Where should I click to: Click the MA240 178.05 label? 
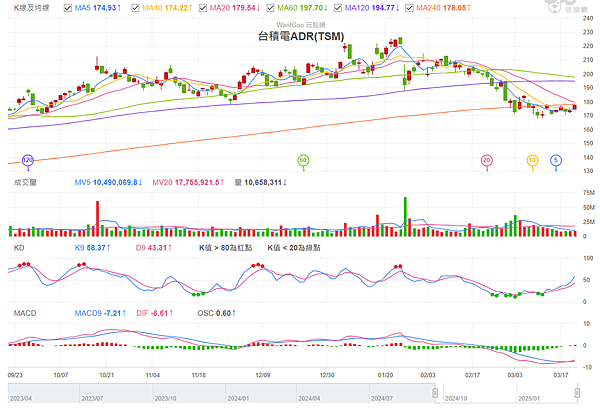point(443,8)
